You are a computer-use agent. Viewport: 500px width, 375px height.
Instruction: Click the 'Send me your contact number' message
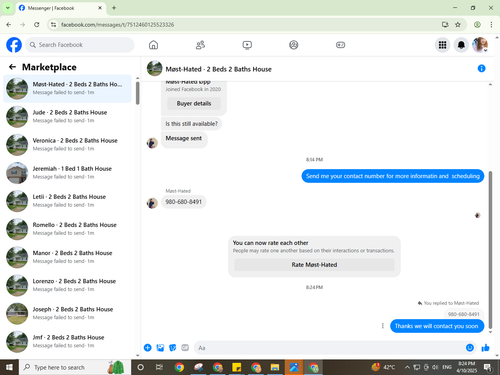(x=393, y=176)
